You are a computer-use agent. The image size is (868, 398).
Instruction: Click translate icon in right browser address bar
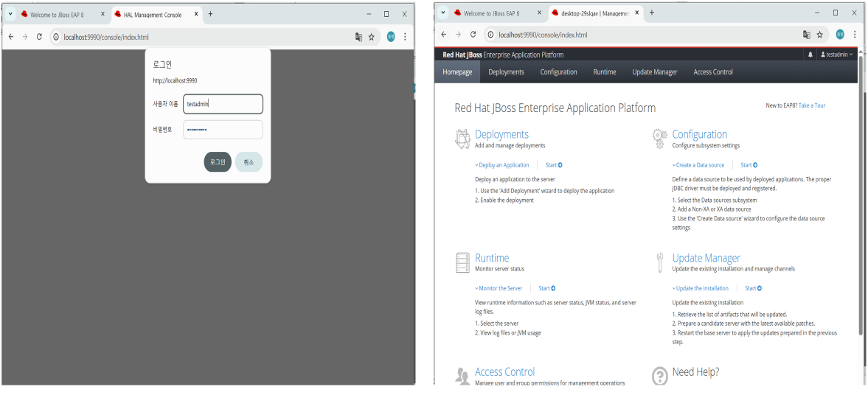click(807, 35)
